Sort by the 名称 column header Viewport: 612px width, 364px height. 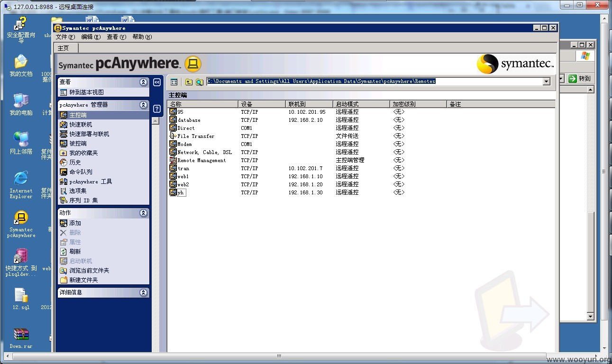(203, 104)
